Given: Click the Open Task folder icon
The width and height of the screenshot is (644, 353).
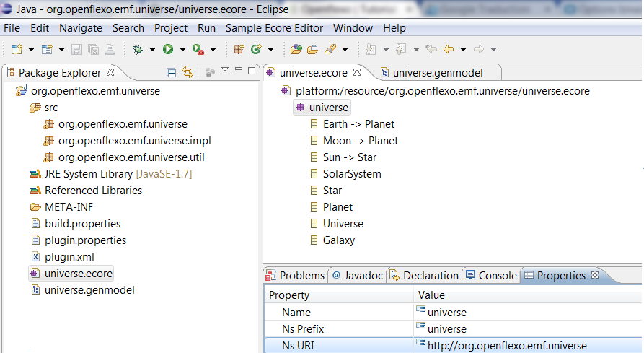Looking at the screenshot, I should point(312,49).
